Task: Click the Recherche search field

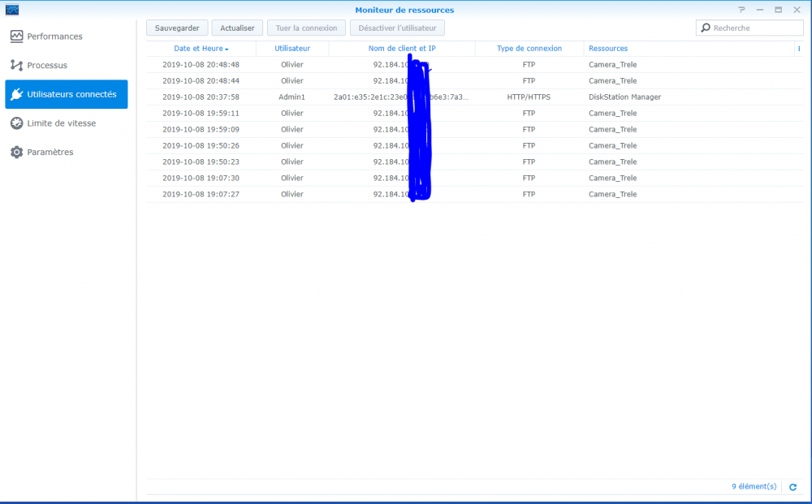Action: point(749,28)
